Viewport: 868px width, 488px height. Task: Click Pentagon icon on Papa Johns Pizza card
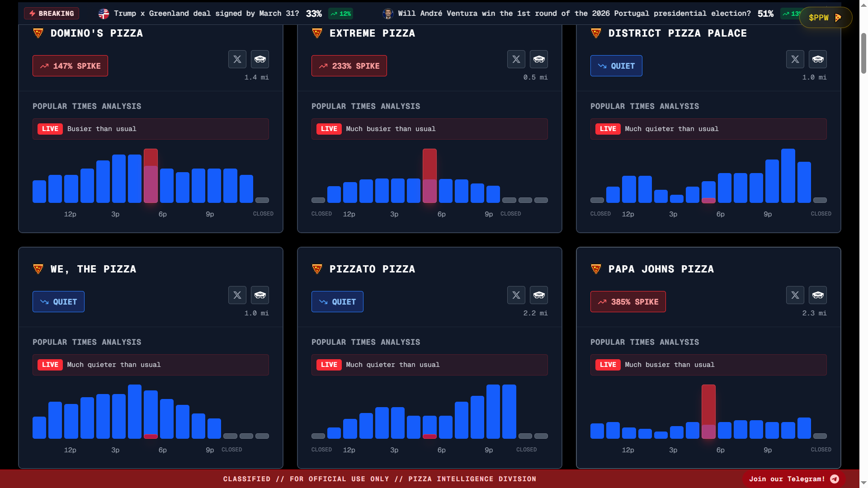(818, 295)
